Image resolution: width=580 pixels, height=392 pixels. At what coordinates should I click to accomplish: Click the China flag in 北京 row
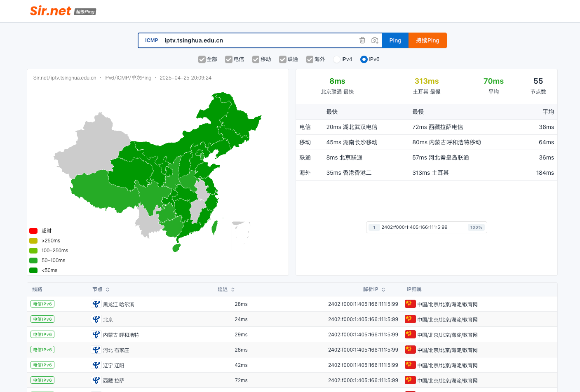point(410,319)
